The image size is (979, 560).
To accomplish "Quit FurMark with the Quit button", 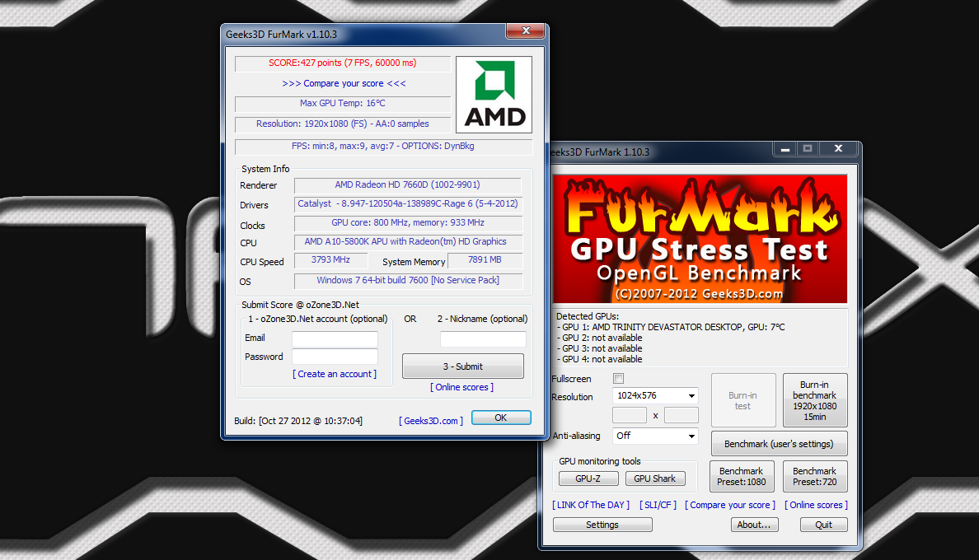I will 823,525.
